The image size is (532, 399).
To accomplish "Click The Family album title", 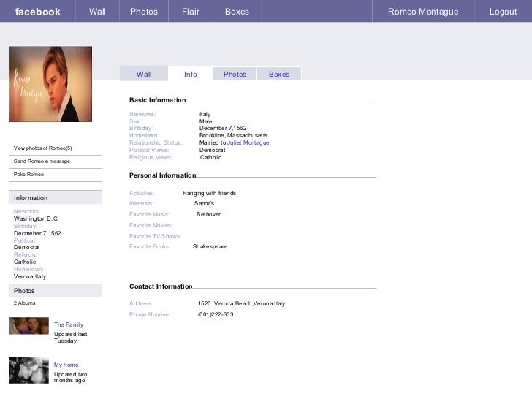I will pyautogui.click(x=69, y=324).
